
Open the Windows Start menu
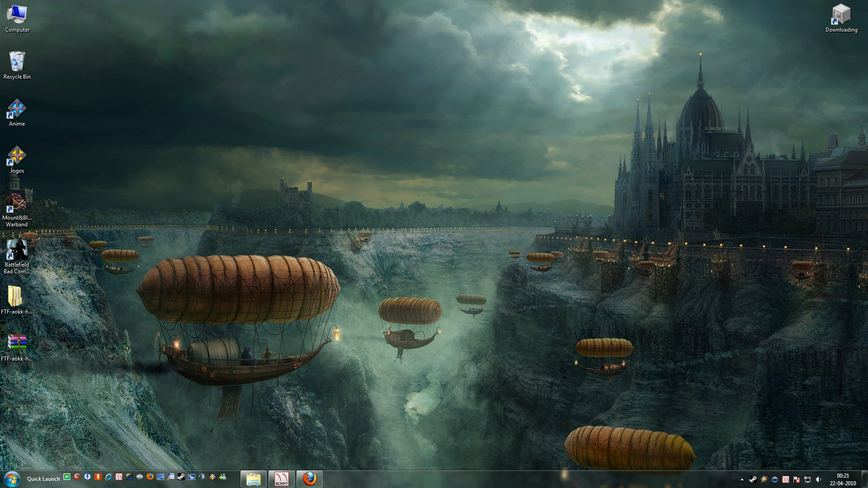12,479
